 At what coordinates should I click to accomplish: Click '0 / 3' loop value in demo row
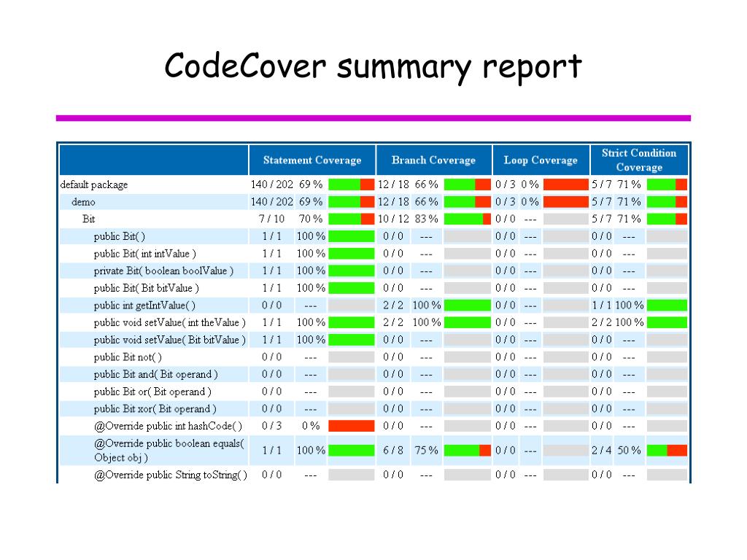click(506, 202)
